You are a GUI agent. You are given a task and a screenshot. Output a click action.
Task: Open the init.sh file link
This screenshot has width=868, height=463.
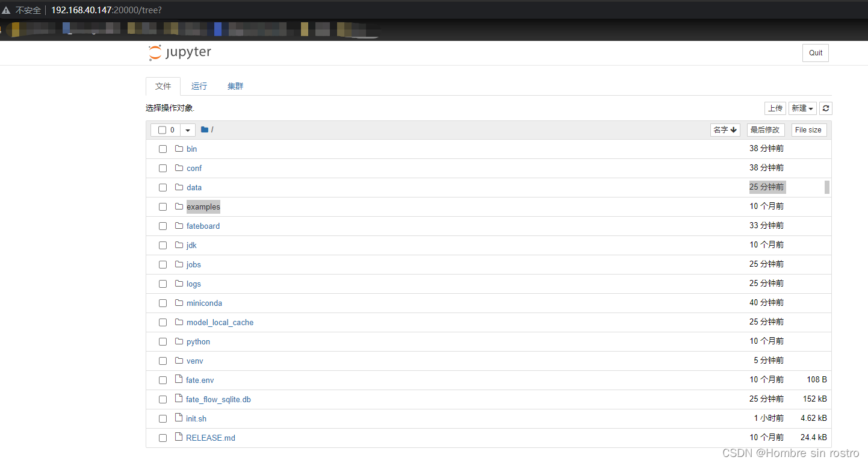point(196,418)
